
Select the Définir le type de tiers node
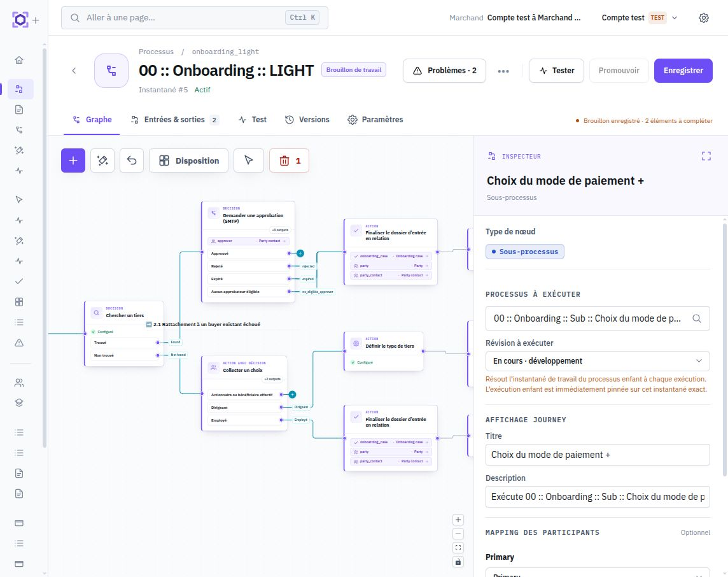tap(384, 351)
